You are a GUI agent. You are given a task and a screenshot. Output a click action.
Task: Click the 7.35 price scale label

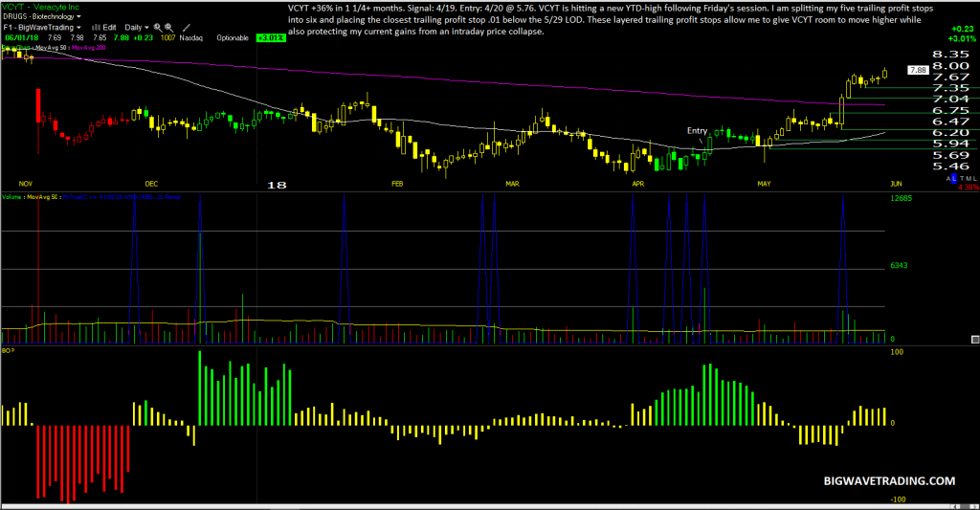[950, 88]
